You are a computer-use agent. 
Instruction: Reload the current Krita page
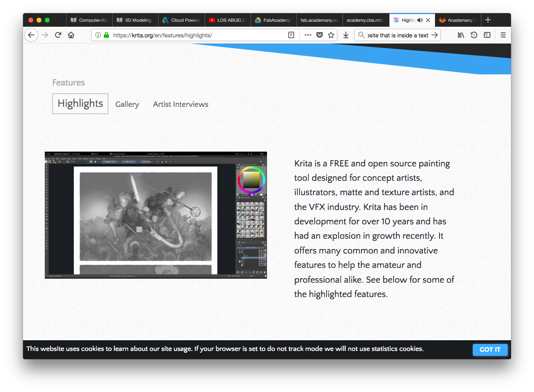58,35
